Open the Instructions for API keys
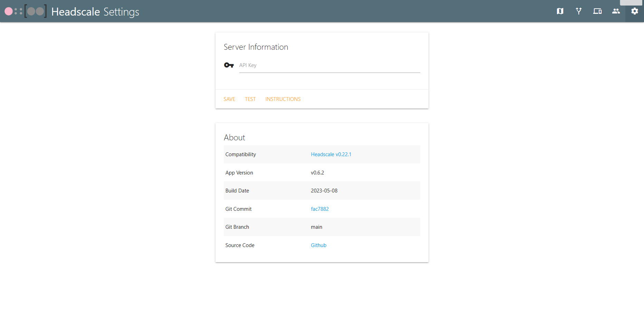 (283, 99)
